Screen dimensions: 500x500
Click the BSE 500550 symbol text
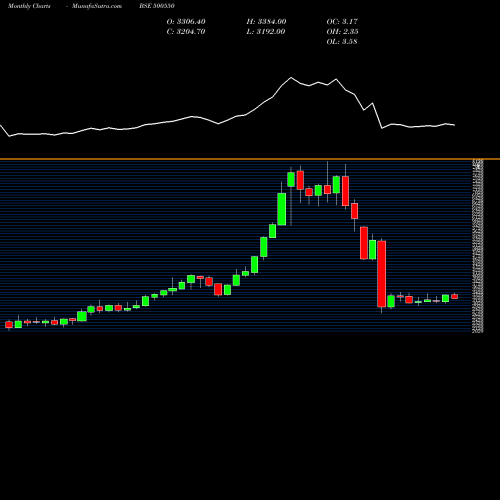[x=157, y=6]
